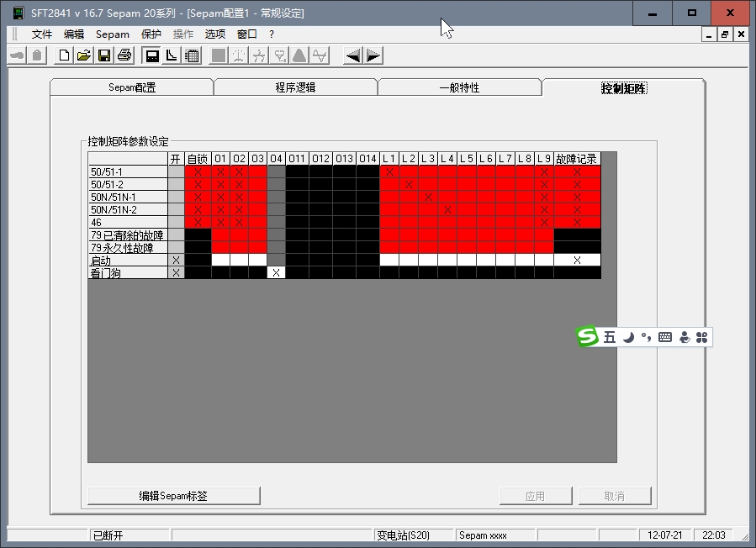The height and width of the screenshot is (548, 756).
Task: Click the 五 wubi mode indicator
Action: coord(610,337)
